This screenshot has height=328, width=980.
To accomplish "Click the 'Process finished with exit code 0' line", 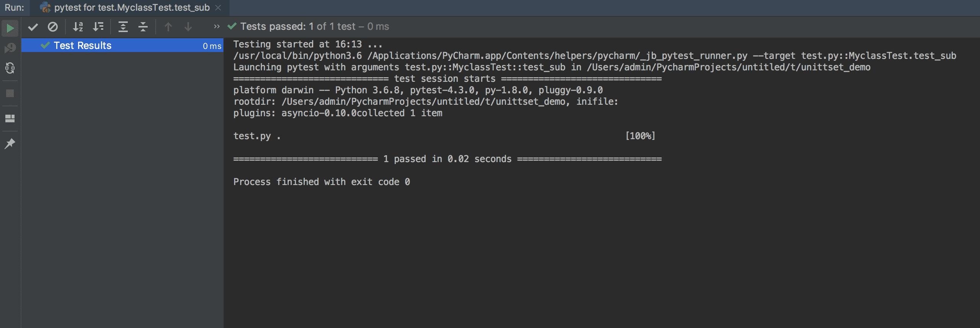I will (x=321, y=182).
